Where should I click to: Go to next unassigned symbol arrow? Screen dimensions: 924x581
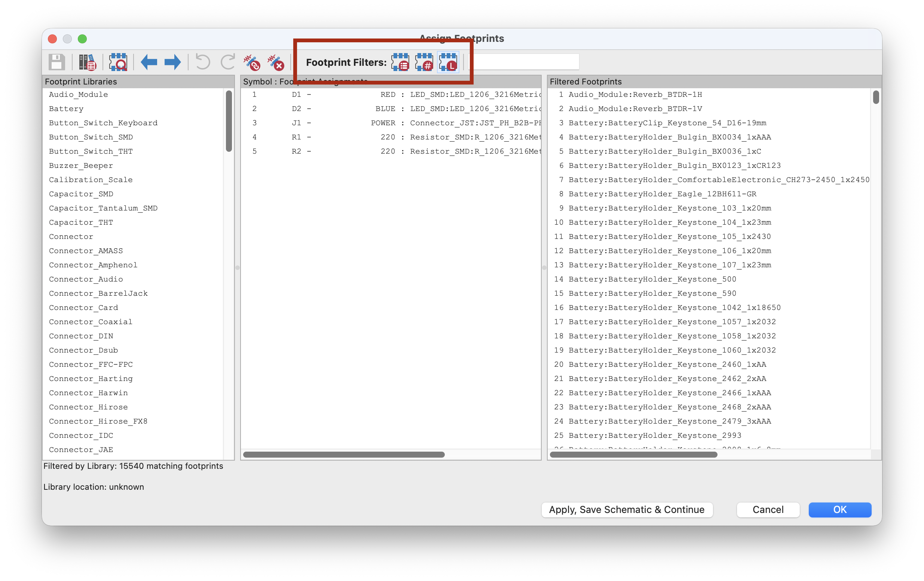(x=172, y=62)
